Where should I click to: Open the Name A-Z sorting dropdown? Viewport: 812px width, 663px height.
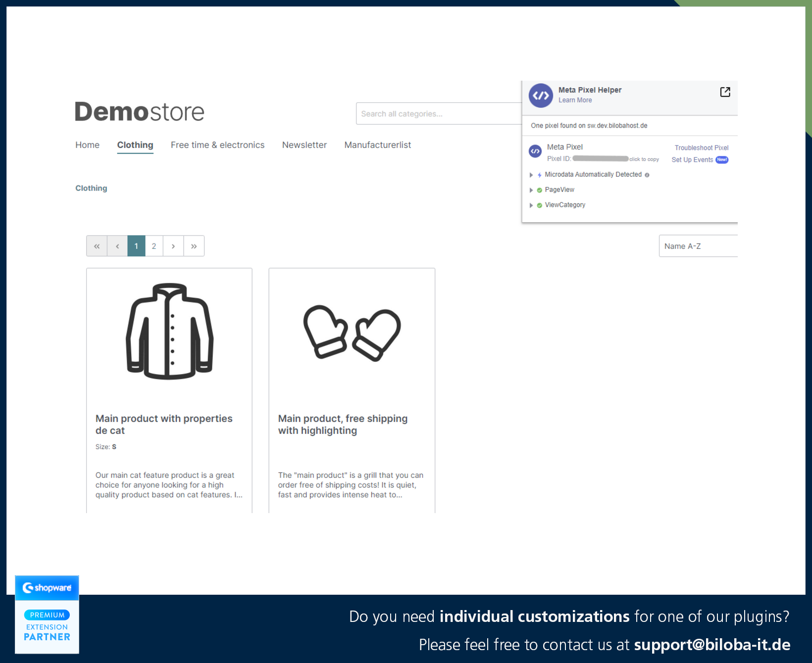pyautogui.click(x=698, y=246)
